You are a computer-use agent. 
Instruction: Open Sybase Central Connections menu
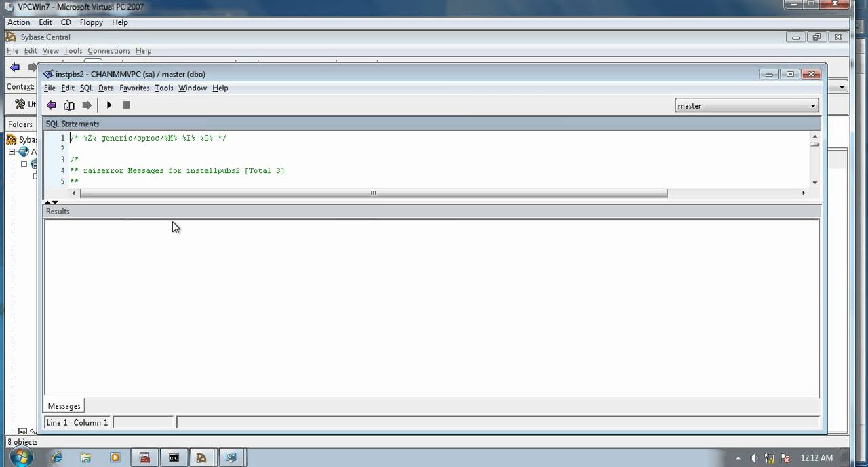click(108, 51)
